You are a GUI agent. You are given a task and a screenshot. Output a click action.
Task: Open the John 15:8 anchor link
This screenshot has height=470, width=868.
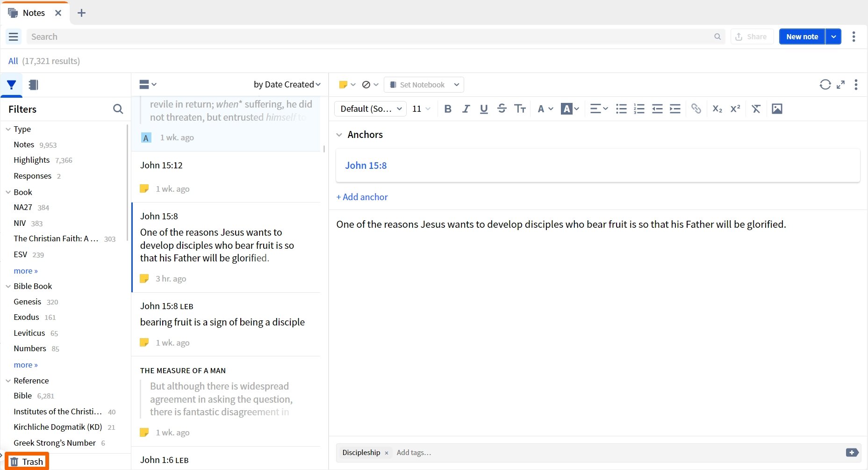point(366,166)
